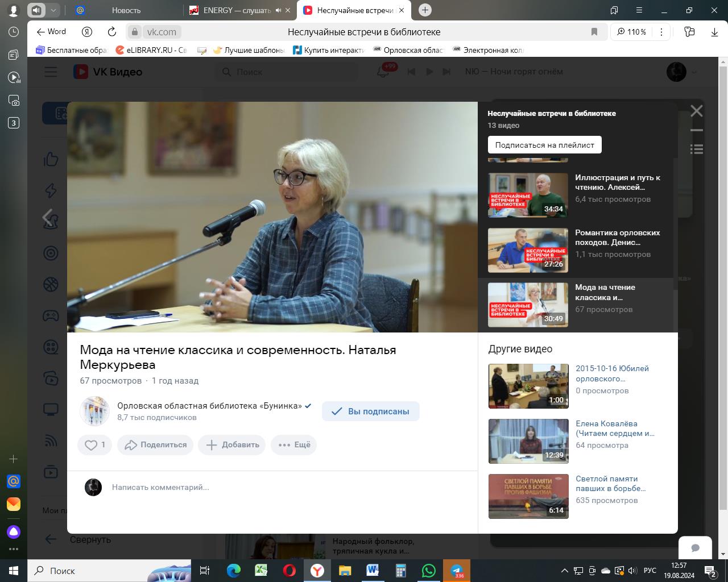Open Орловская областная библиотека «Бунинка» channel

[x=209, y=405]
